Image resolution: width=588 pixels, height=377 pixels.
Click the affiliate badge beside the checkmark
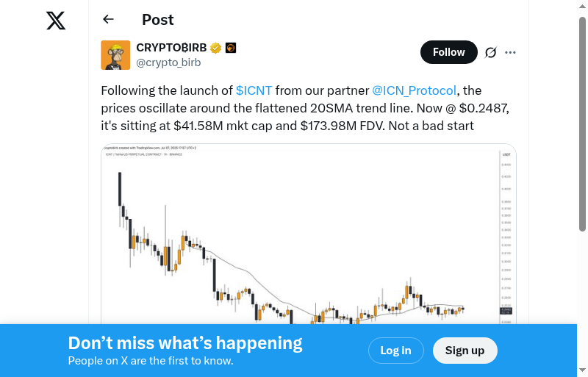pos(230,49)
